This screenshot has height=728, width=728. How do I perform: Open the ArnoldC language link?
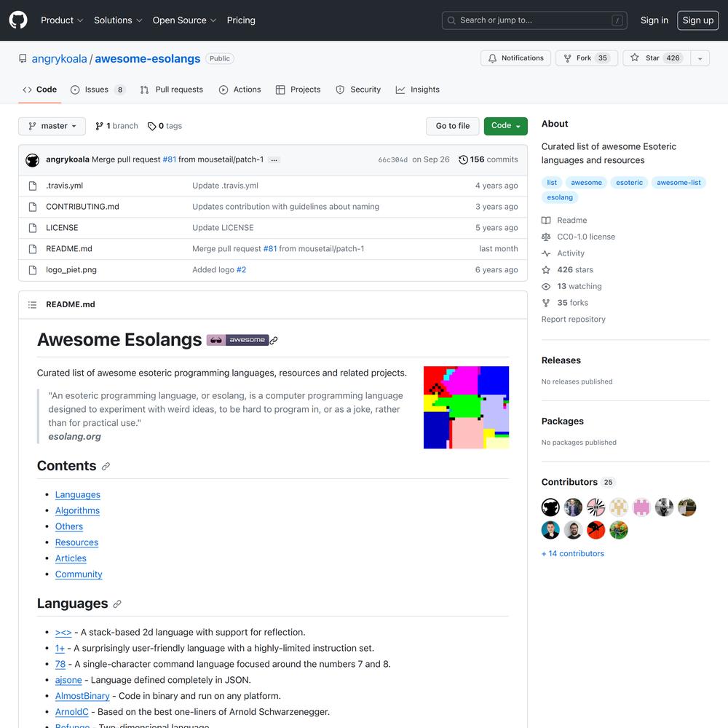pyautogui.click(x=71, y=712)
